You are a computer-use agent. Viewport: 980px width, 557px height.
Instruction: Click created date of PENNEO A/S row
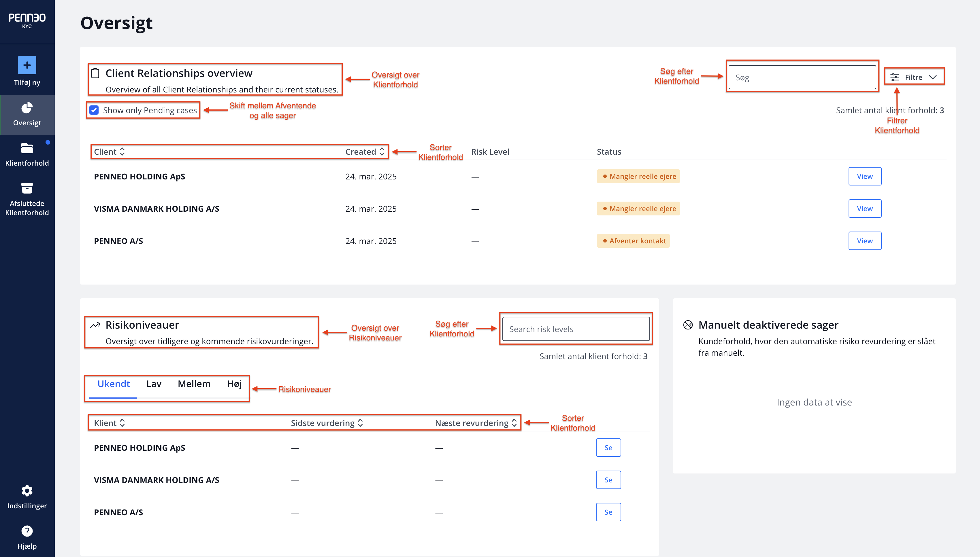click(371, 240)
